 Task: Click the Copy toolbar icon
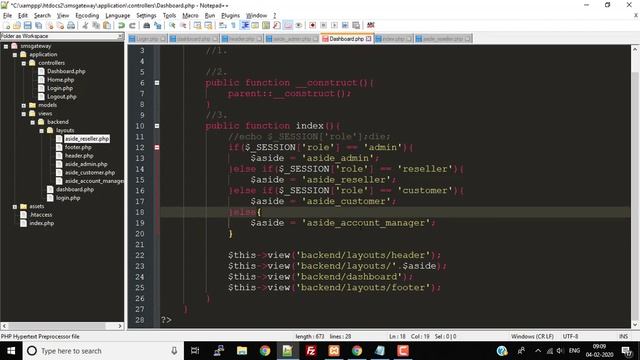click(x=96, y=25)
